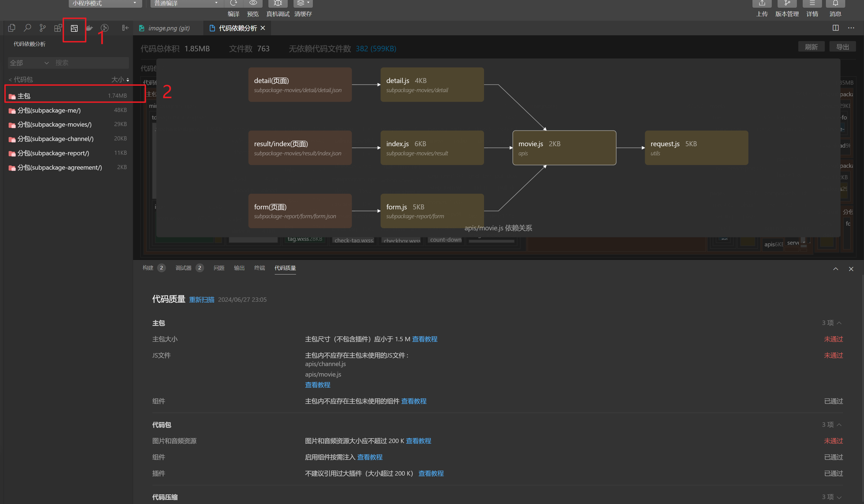This screenshot has height=504, width=864.
Task: Click the 重新扫描 rescan link
Action: click(202, 300)
